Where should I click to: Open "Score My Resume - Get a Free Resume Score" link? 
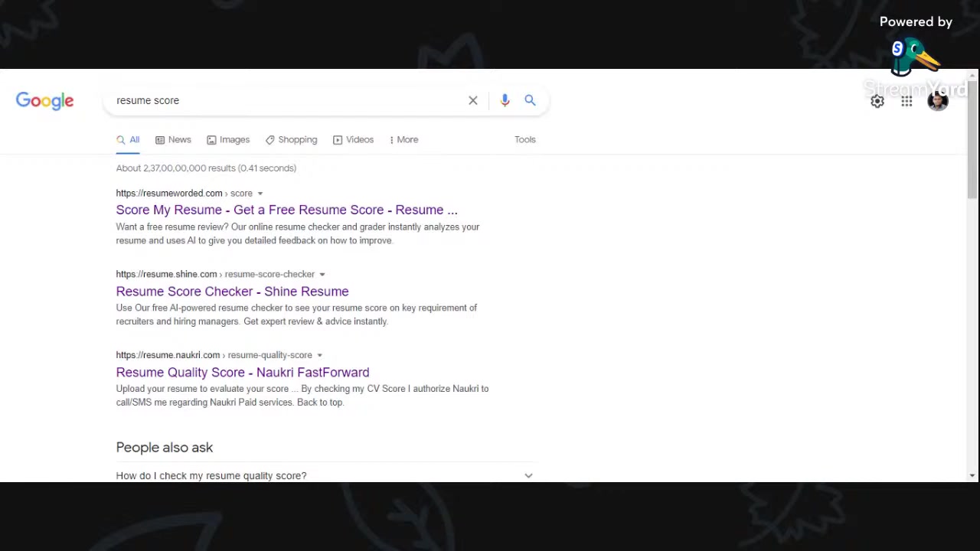[x=287, y=210]
